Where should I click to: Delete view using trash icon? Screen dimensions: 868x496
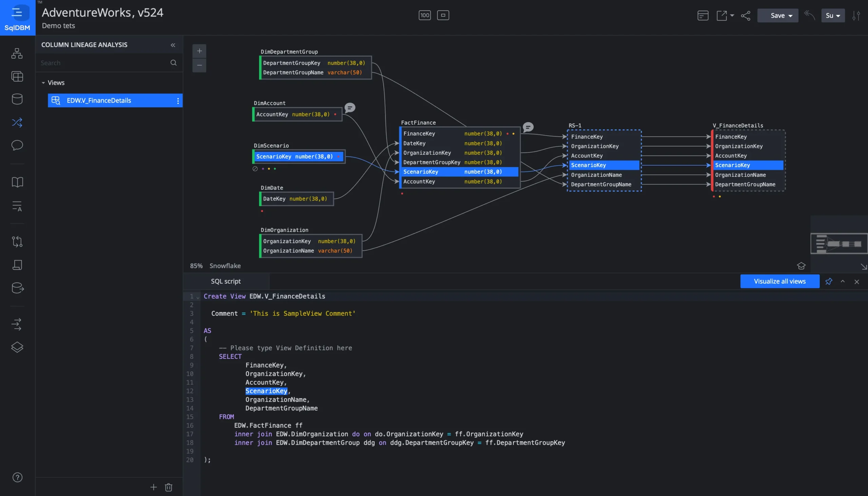[169, 487]
